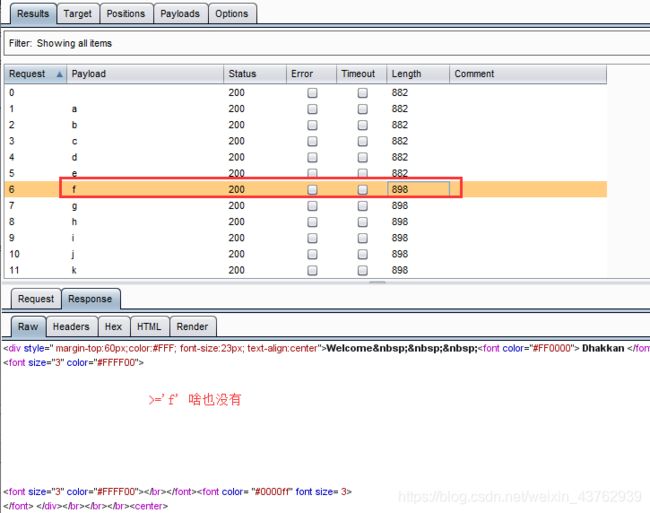
Task: Toggle Error checkbox for payload k
Action: coord(312,271)
